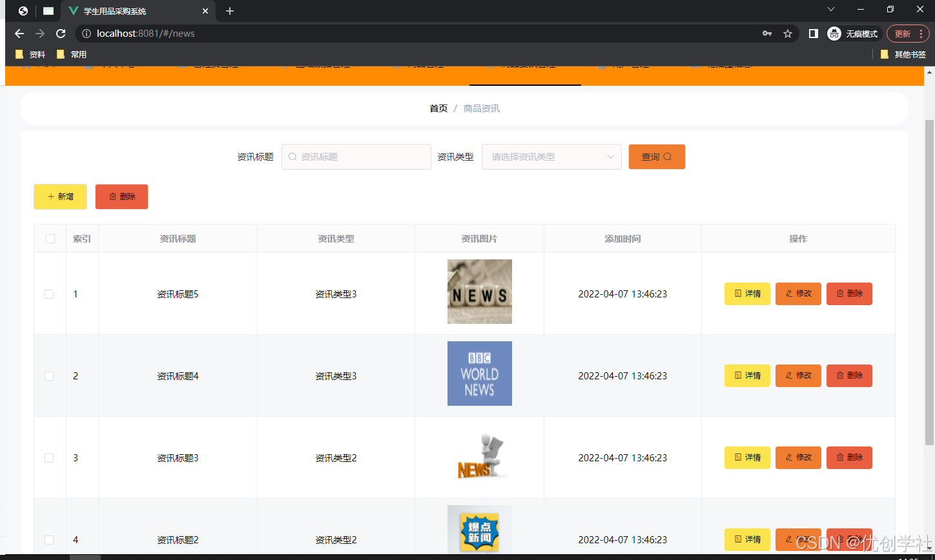Click index number 3 in the table
Viewport: 935px width, 560px height.
(76, 458)
